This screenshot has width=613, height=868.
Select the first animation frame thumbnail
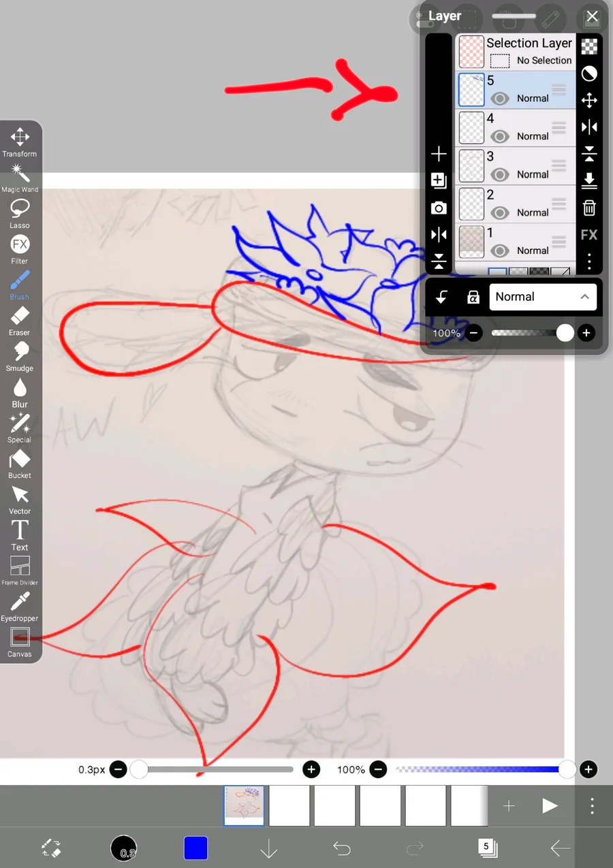(x=244, y=806)
